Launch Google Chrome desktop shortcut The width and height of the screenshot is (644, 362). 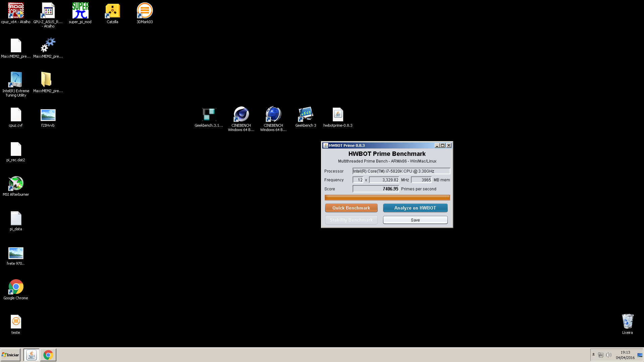pos(16,287)
